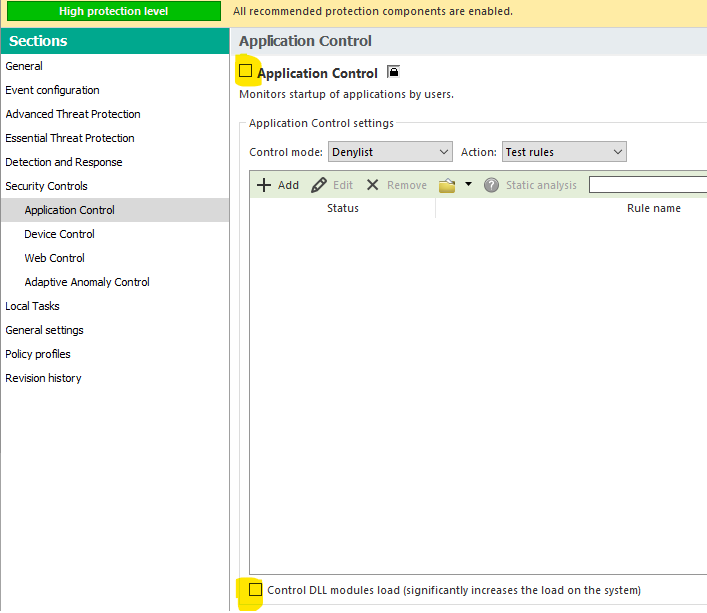Image resolution: width=707 pixels, height=613 pixels.
Task: Open Advanced Threat Protection section
Action: tap(73, 114)
